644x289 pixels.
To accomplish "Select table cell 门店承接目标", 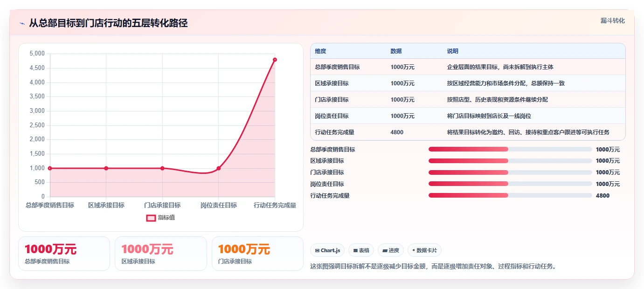I will click(x=332, y=100).
